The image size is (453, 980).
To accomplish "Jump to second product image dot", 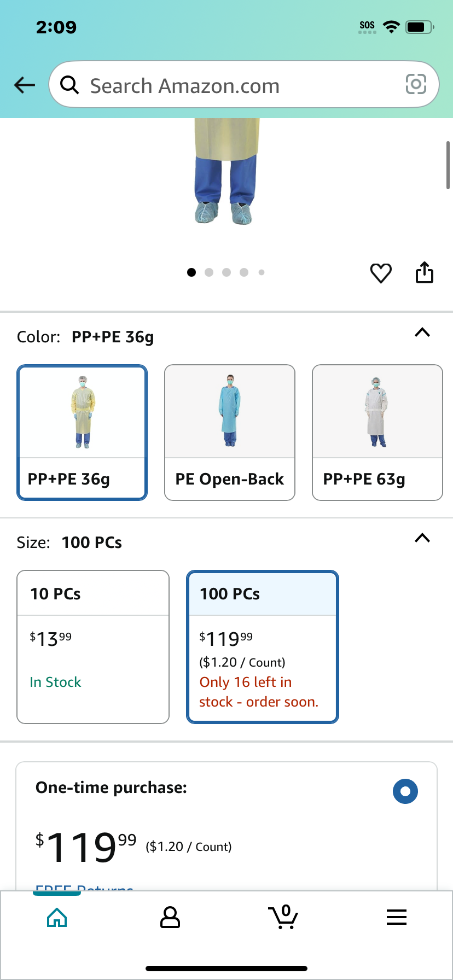I will [x=209, y=272].
